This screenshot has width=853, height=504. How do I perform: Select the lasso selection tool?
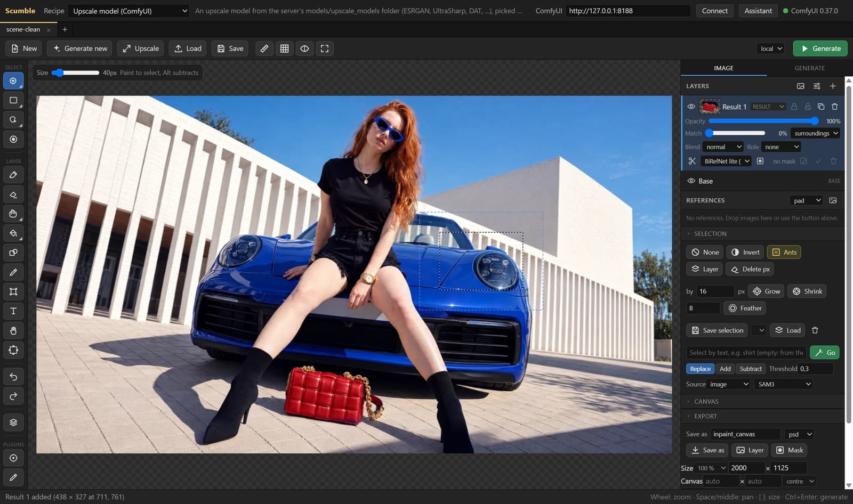(13, 120)
